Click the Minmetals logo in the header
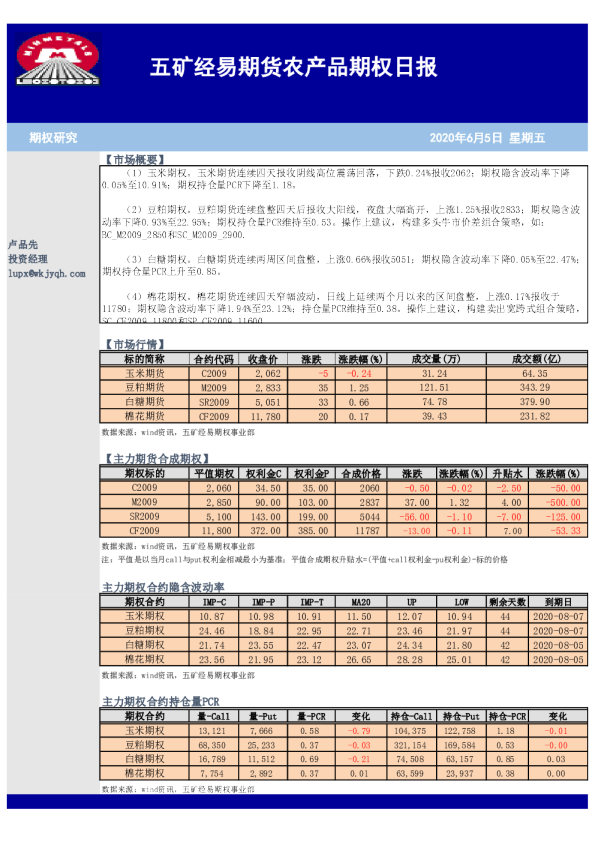This screenshot has width=595, height=842. [x=57, y=59]
